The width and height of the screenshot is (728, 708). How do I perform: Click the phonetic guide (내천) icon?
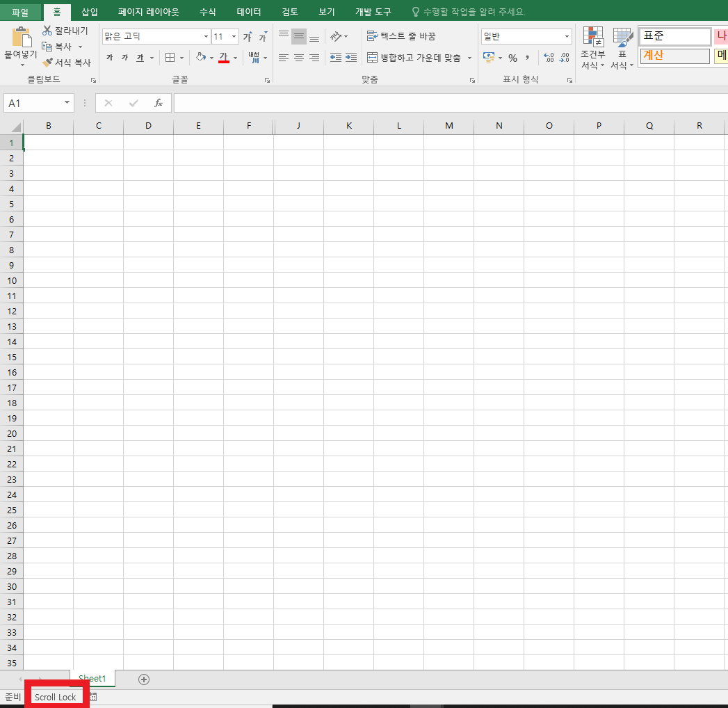point(254,58)
